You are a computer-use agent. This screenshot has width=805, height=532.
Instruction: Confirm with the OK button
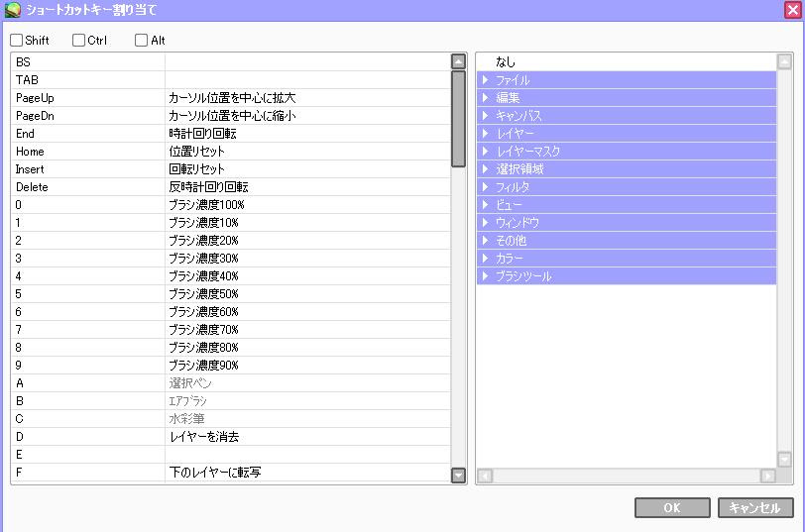pos(672,507)
